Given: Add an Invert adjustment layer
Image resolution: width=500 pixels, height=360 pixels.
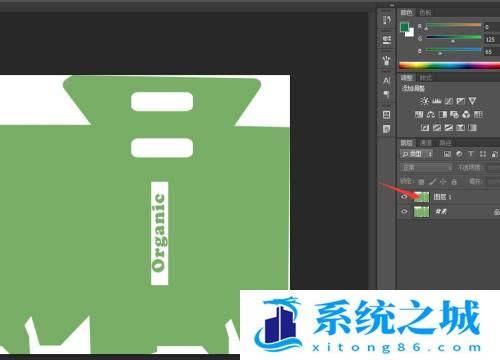Looking at the screenshot, I should coord(425,128).
